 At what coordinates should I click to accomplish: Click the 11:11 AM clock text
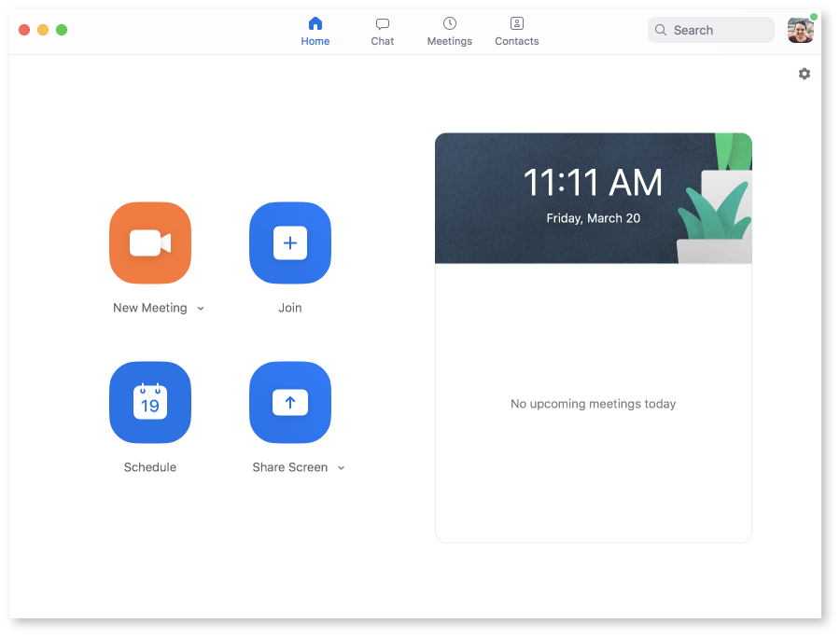593,183
